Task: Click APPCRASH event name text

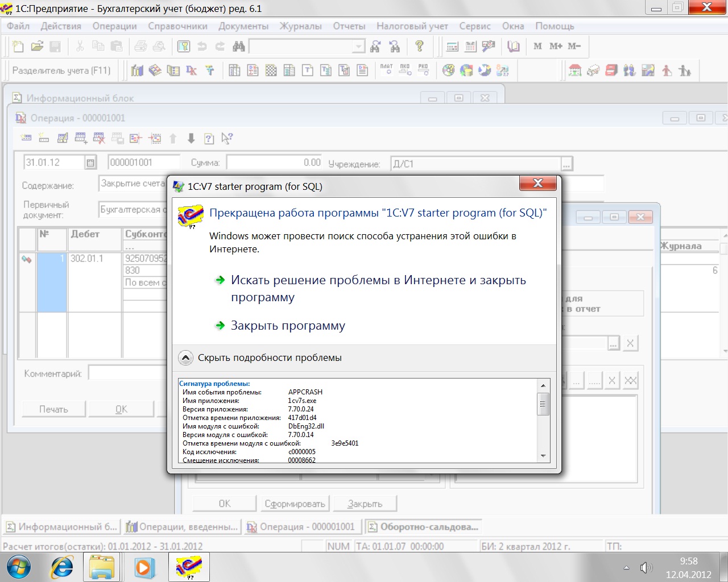Action: (305, 392)
